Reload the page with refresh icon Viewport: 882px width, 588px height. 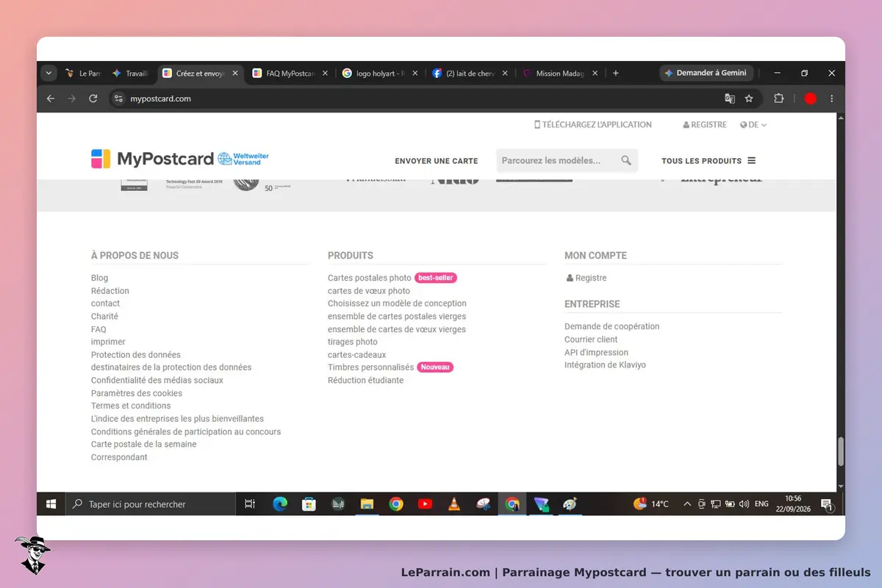coord(93,98)
